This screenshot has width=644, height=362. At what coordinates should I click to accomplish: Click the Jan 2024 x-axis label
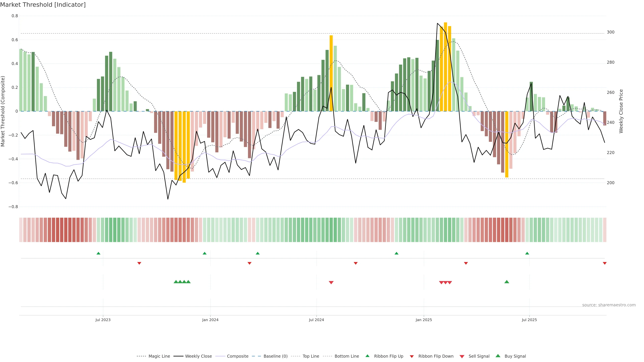210,320
